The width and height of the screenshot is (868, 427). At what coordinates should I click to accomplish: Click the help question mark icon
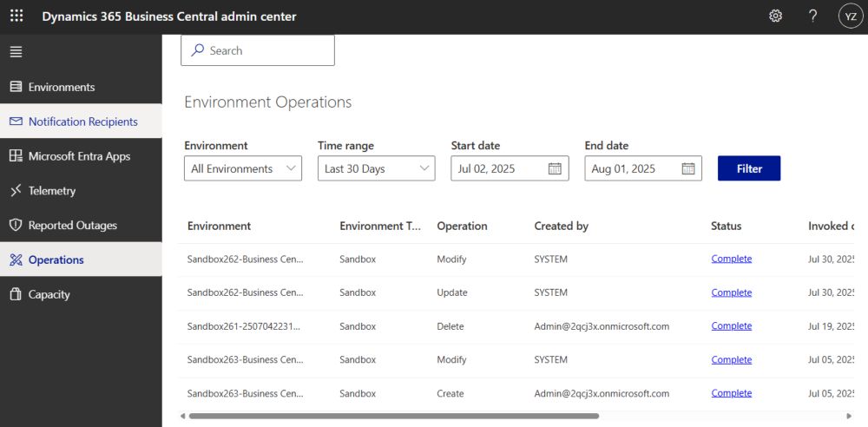click(x=812, y=16)
